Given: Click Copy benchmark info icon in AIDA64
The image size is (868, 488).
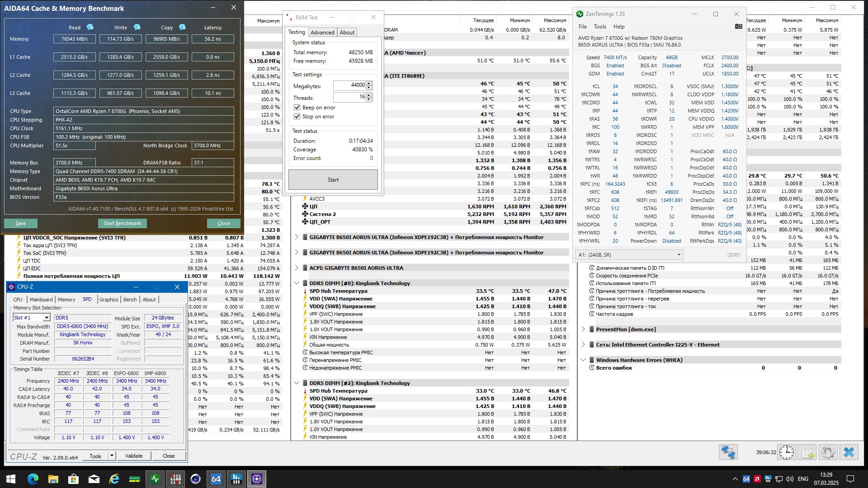Looking at the screenshot, I should pyautogui.click(x=182, y=27).
